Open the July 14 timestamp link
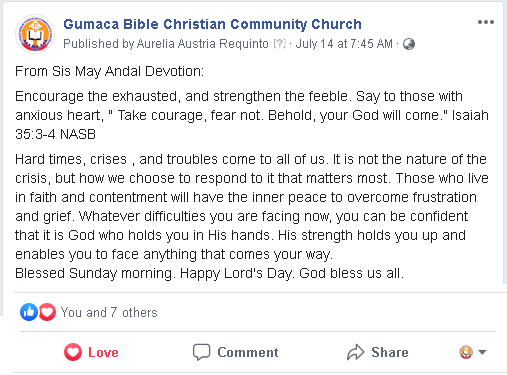 [344, 44]
